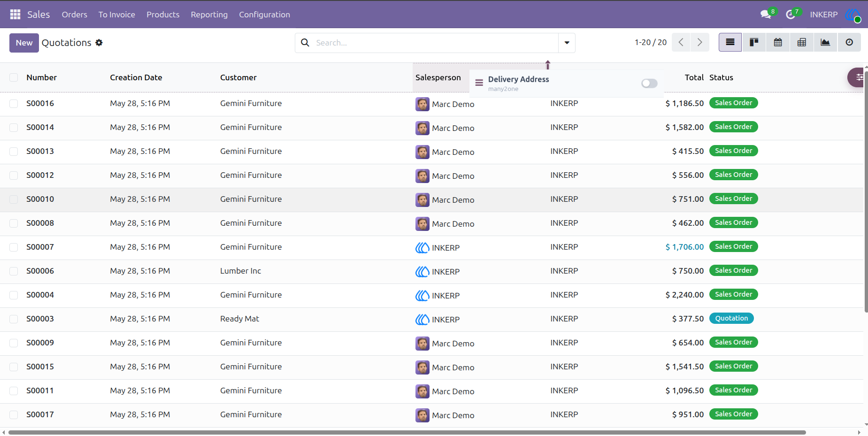Check the select-all header checkbox
The height and width of the screenshot is (436, 868).
pos(14,77)
